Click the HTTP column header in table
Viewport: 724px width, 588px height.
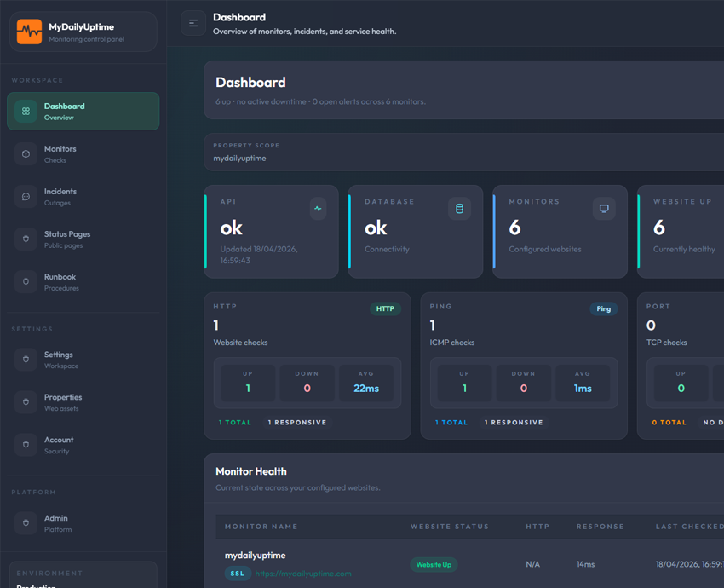point(537,527)
